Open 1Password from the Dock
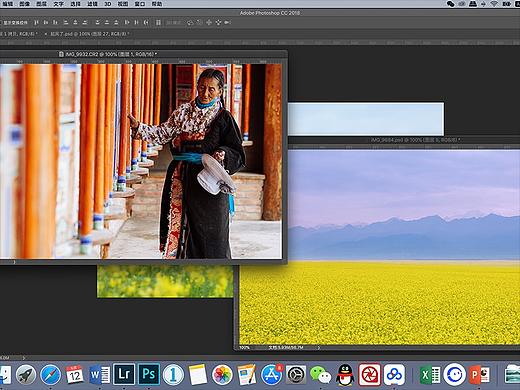 click(173, 374)
